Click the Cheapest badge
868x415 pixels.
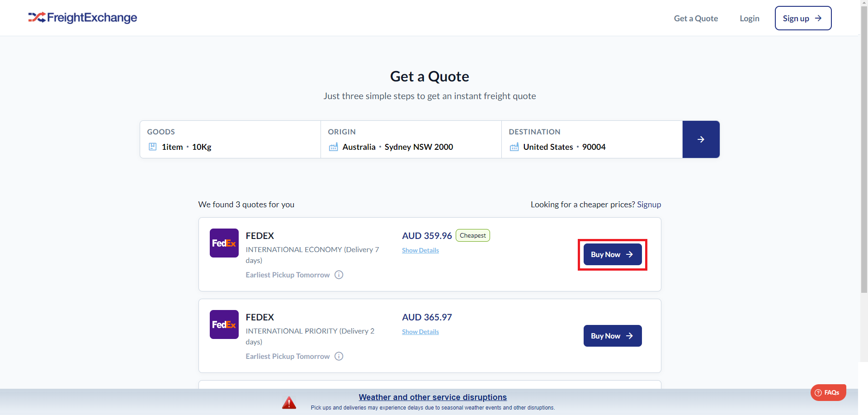click(473, 235)
